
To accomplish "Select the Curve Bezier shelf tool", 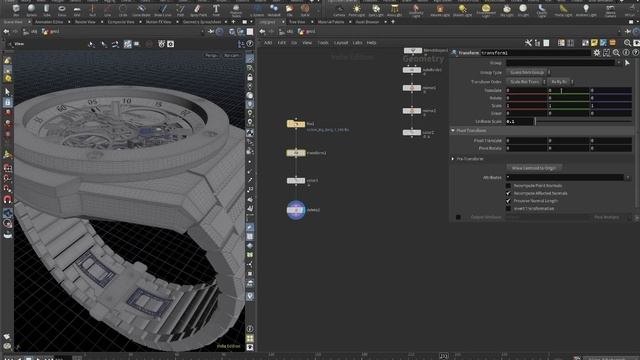I will [141, 10].
